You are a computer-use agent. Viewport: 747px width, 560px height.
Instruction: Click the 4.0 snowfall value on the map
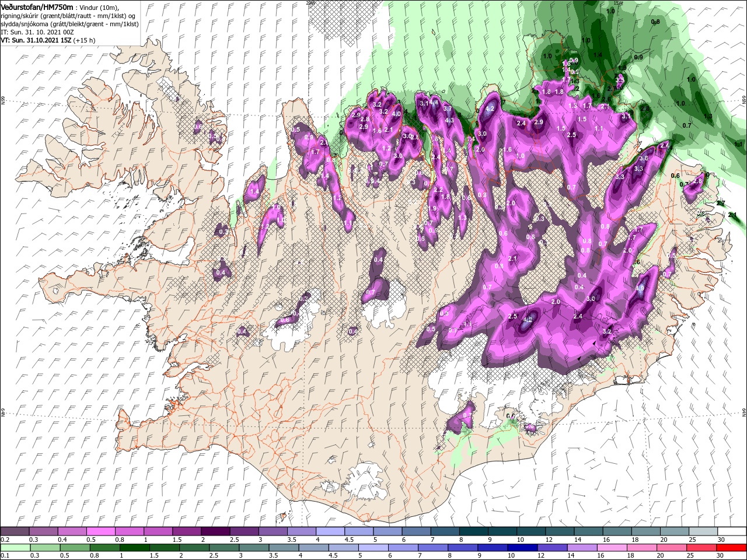tap(396, 114)
